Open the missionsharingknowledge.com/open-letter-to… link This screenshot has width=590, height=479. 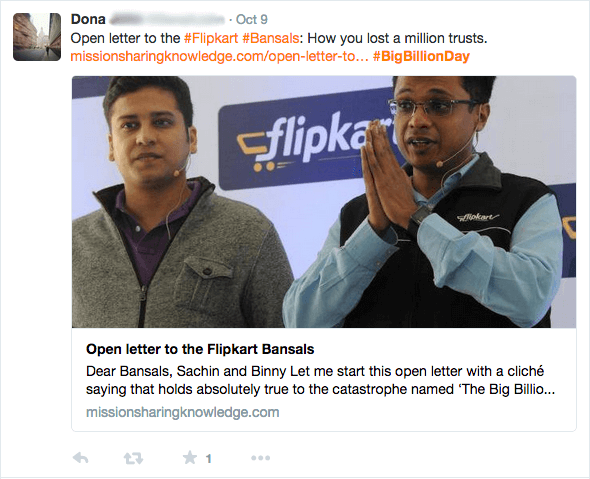219,56
